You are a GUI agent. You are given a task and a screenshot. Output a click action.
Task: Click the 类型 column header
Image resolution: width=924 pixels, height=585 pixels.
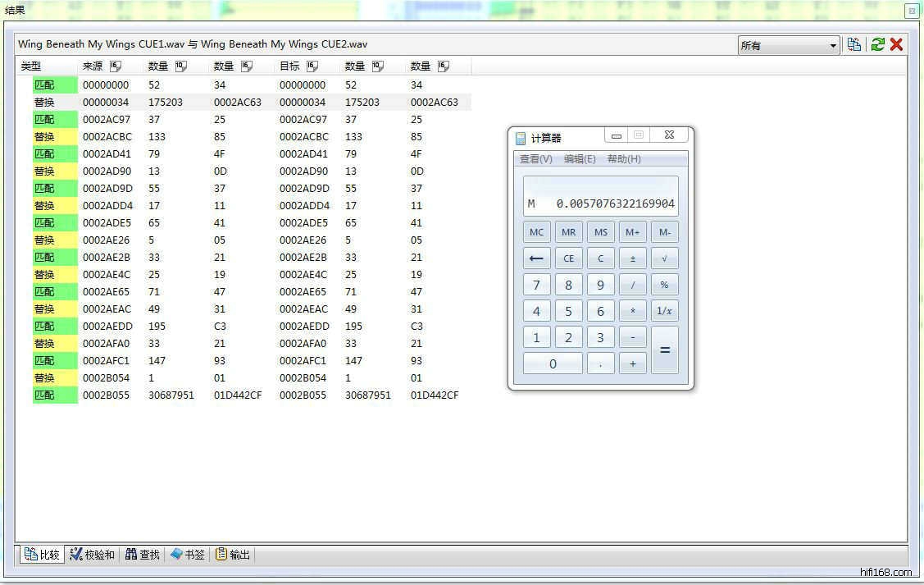(x=31, y=66)
